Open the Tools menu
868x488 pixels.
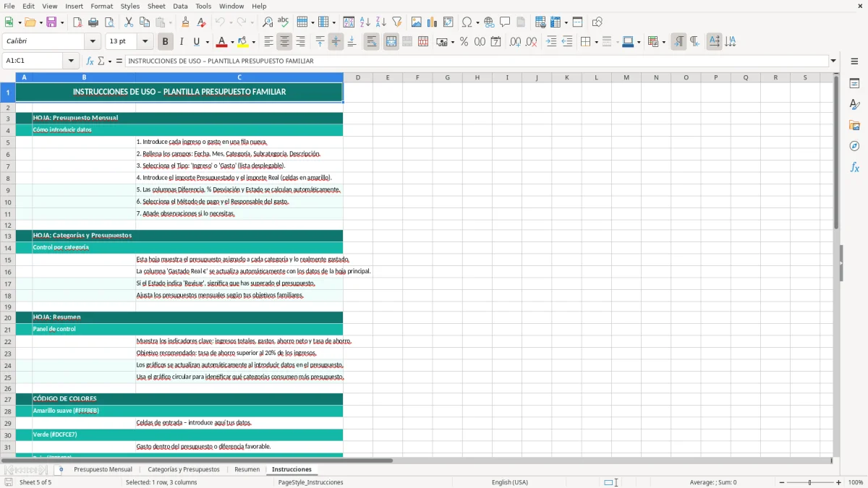[x=203, y=6]
